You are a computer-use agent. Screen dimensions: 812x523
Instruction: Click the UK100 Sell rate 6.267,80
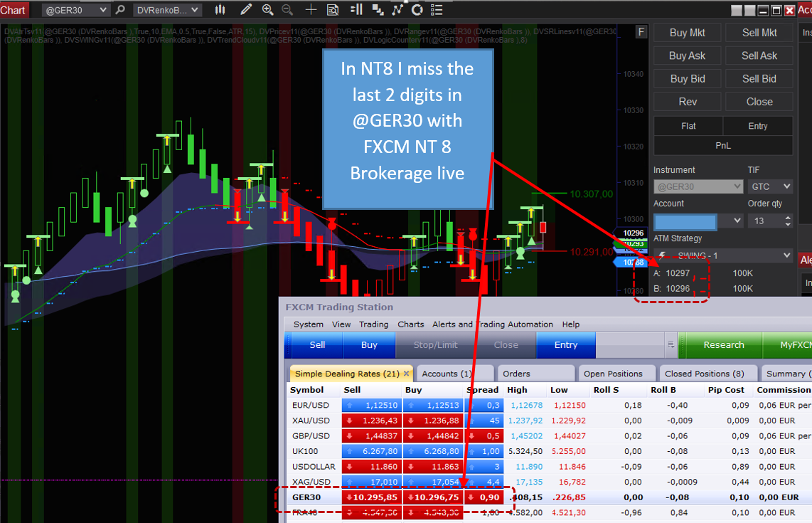(x=371, y=451)
